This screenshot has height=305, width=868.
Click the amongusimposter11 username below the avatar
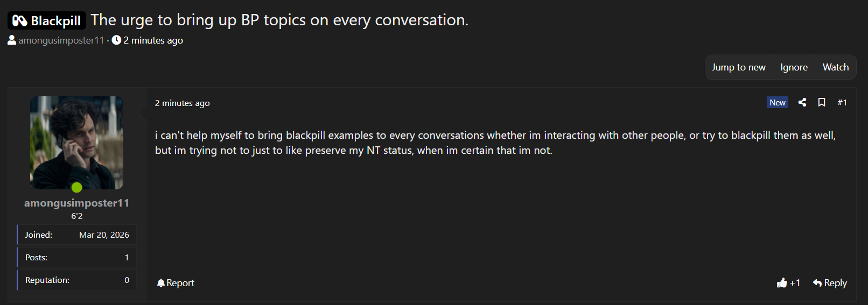[76, 203]
